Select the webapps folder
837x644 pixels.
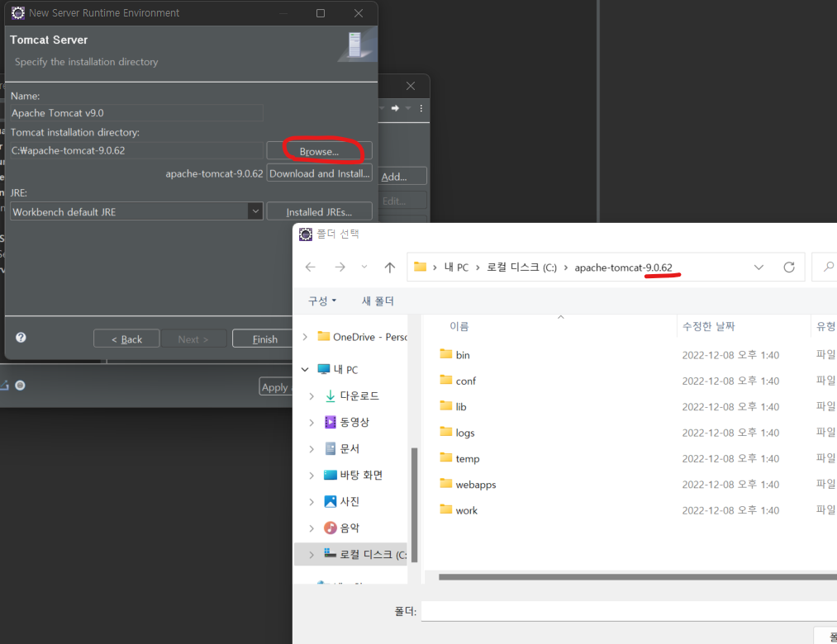point(468,484)
